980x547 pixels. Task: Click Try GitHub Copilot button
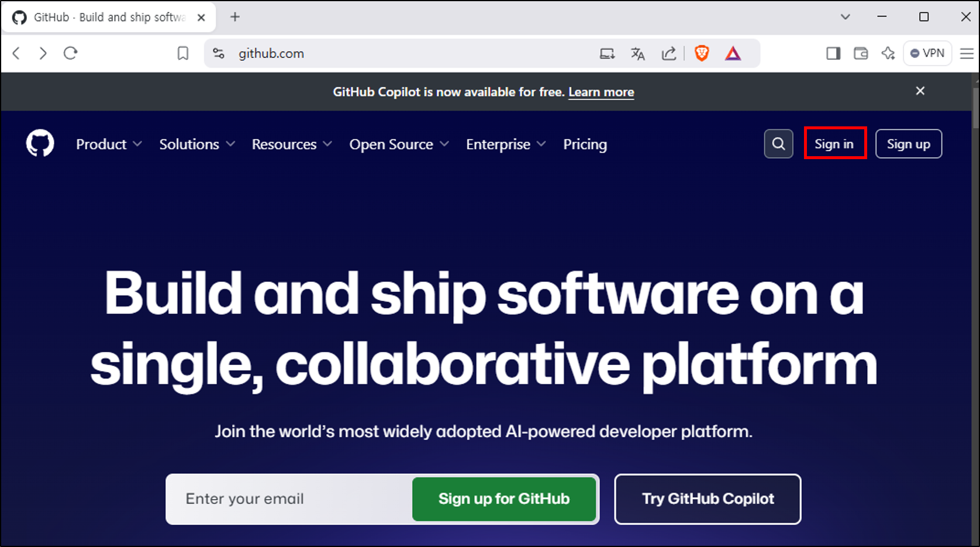pyautogui.click(x=708, y=498)
